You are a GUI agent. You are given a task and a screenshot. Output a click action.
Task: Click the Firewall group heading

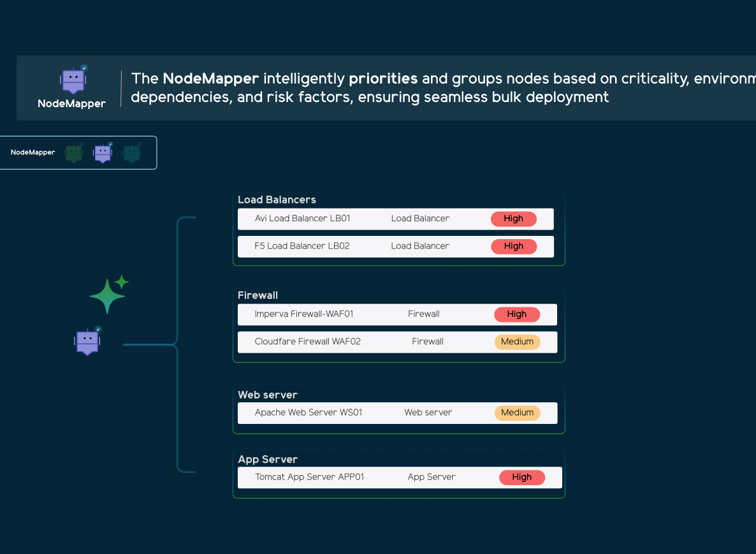coord(258,295)
